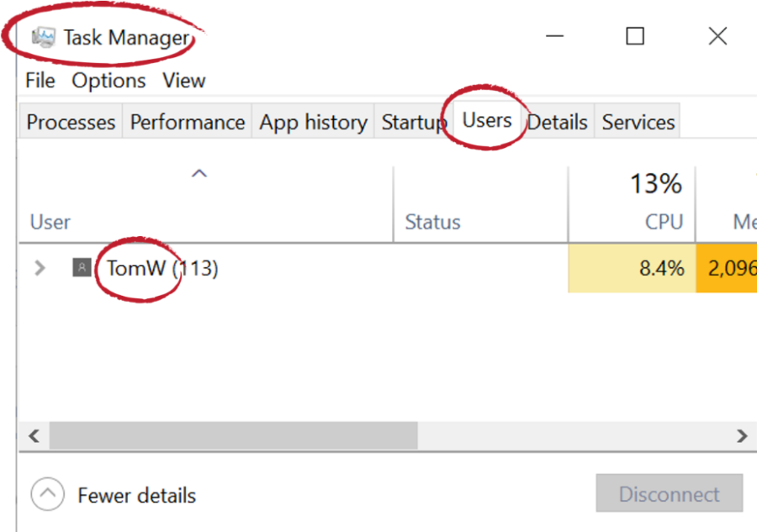Click the horizontal scrollbar thumb

[x=234, y=436]
